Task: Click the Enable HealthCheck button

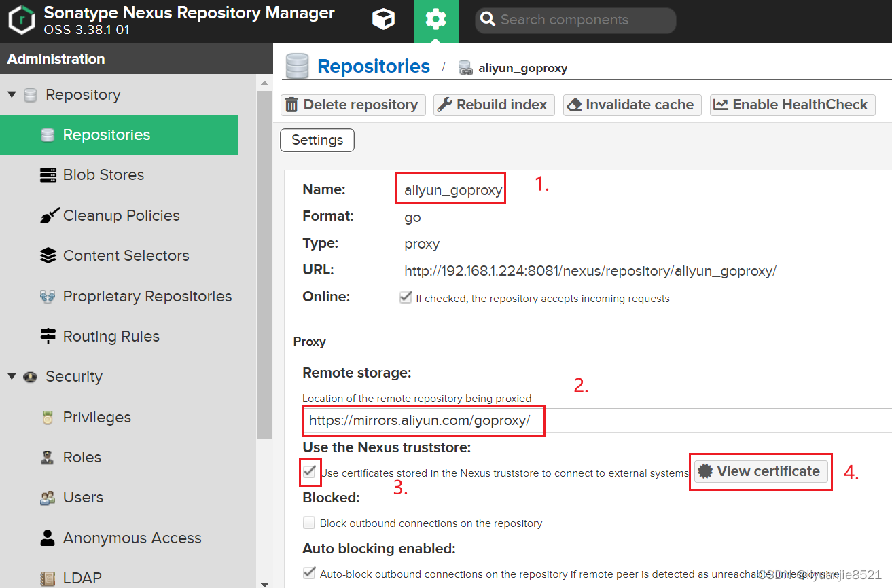Action: [792, 105]
